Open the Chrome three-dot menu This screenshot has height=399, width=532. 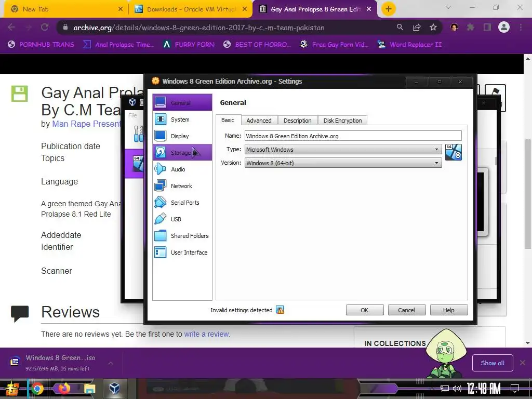(x=521, y=28)
